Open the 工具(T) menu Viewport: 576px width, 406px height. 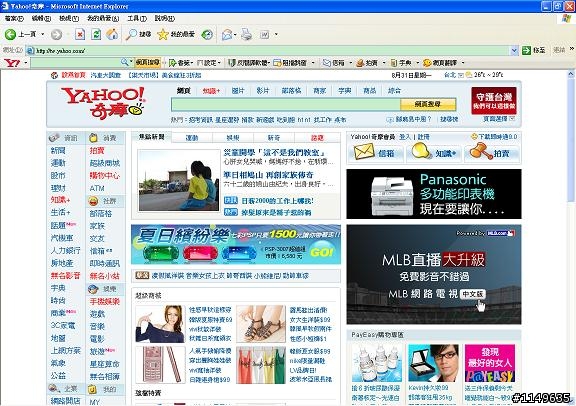coord(137,18)
